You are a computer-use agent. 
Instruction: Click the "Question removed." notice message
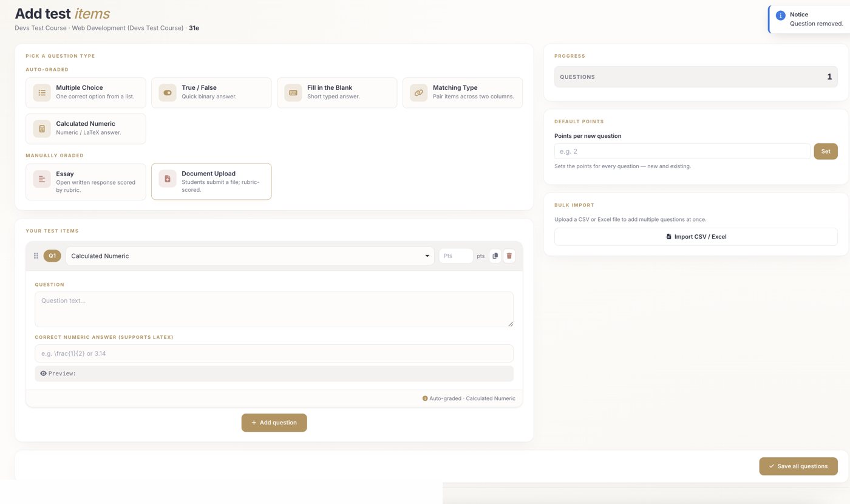pyautogui.click(x=817, y=24)
